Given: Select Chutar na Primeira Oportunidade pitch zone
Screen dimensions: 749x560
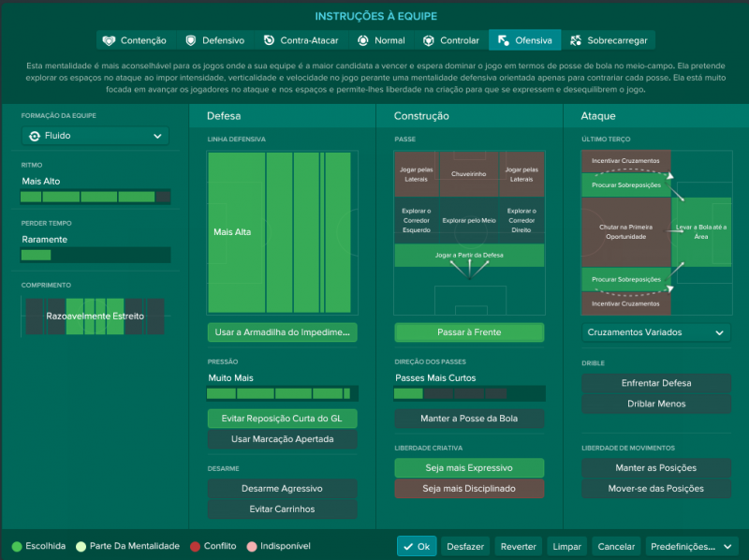Looking at the screenshot, I should [x=624, y=231].
